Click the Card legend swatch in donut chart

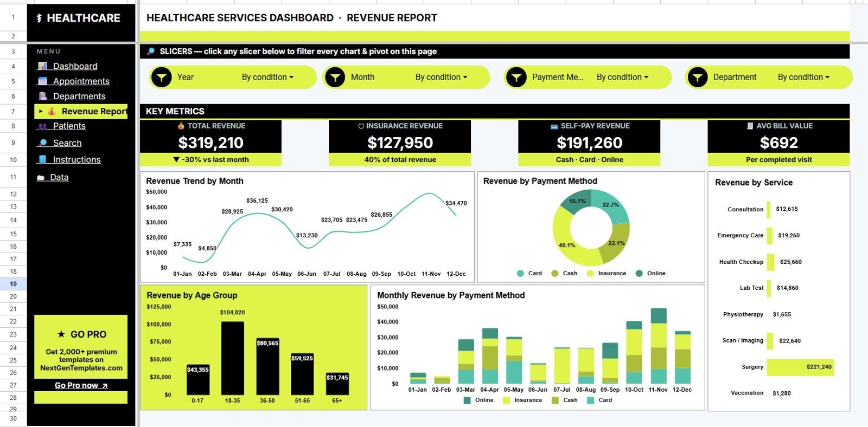pyautogui.click(x=521, y=273)
